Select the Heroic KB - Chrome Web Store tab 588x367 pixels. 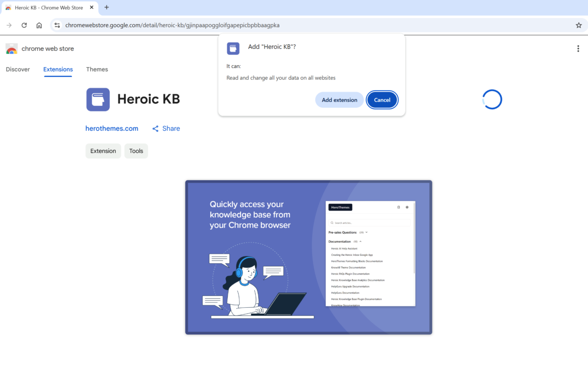[49, 7]
